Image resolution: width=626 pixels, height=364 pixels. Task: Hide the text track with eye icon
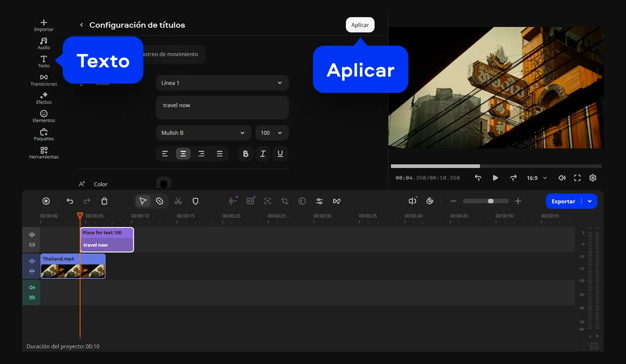click(32, 235)
